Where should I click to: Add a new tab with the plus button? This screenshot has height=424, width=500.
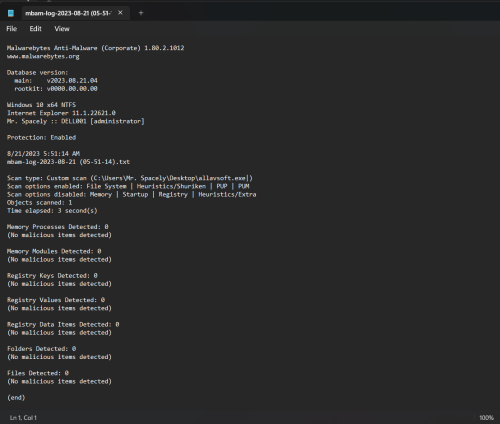(x=141, y=13)
